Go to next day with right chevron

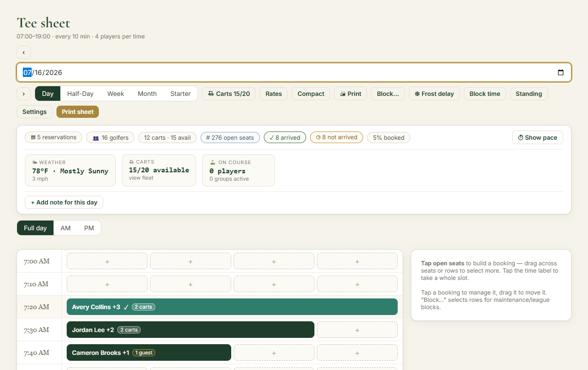pos(23,93)
